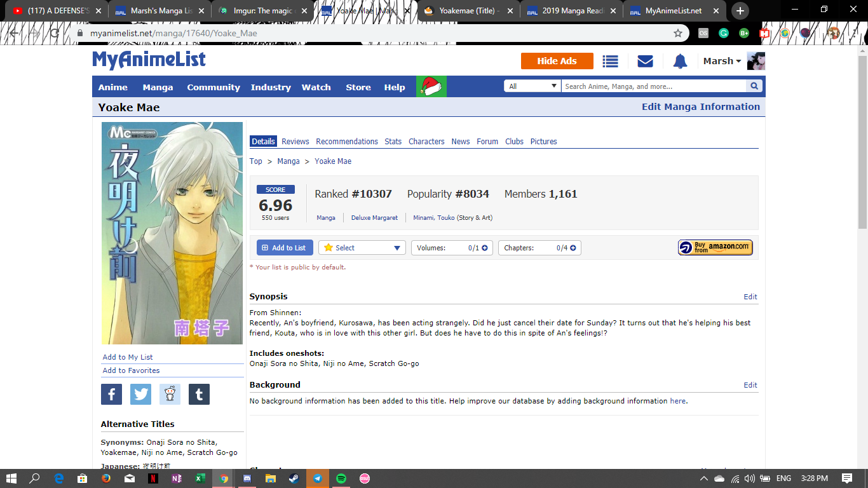
Task: Open Edit Manga Information link
Action: click(701, 107)
